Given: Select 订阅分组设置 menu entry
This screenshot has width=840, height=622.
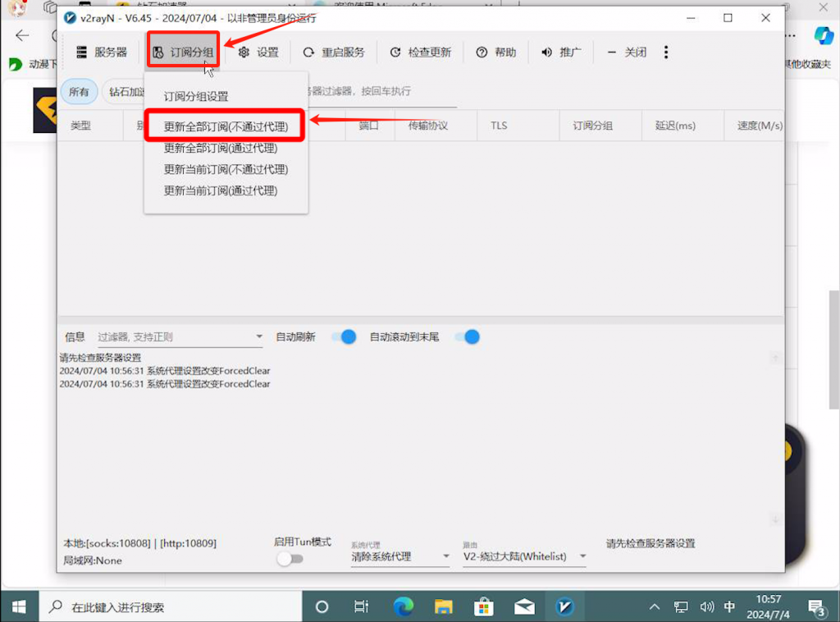Looking at the screenshot, I should click(x=196, y=97).
